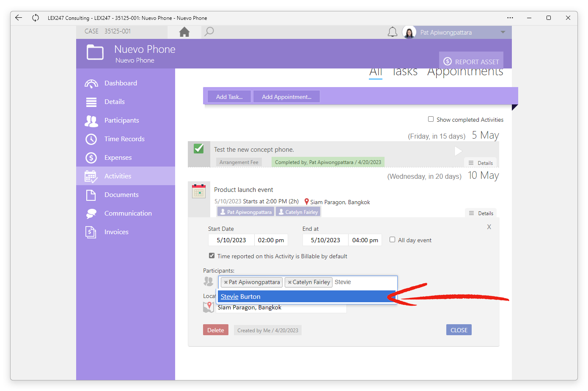Delete the appointment
The height and width of the screenshot is (391, 588).
point(216,330)
